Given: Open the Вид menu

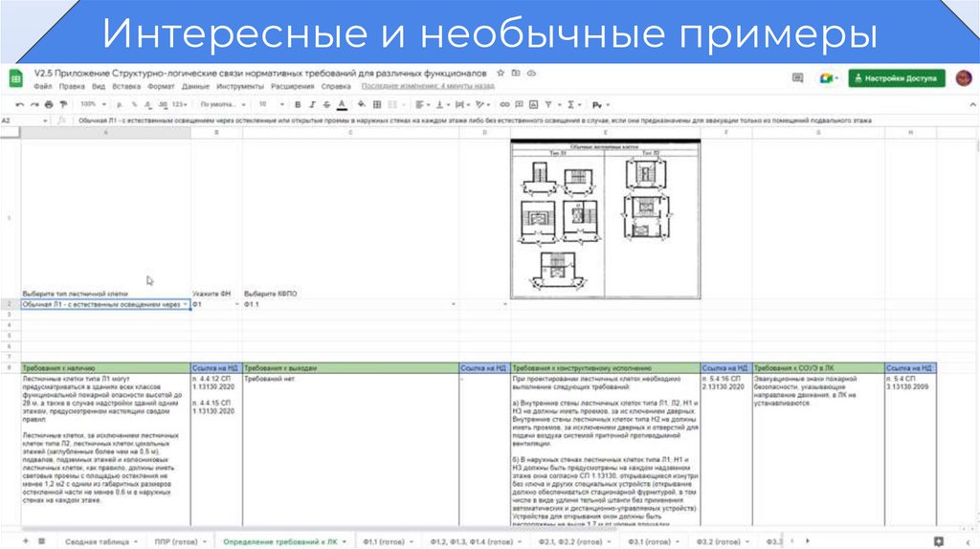Looking at the screenshot, I should 99,87.
